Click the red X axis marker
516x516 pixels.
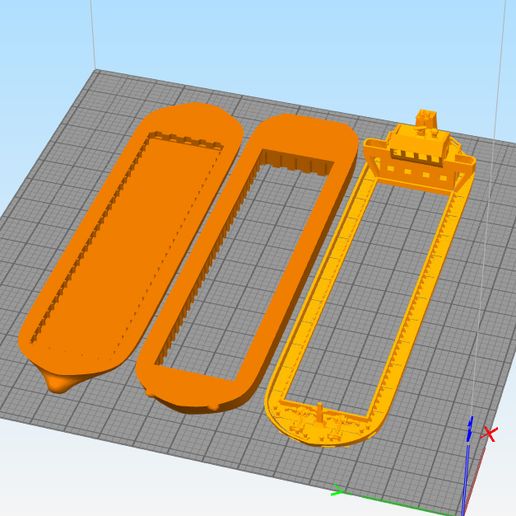[489, 434]
